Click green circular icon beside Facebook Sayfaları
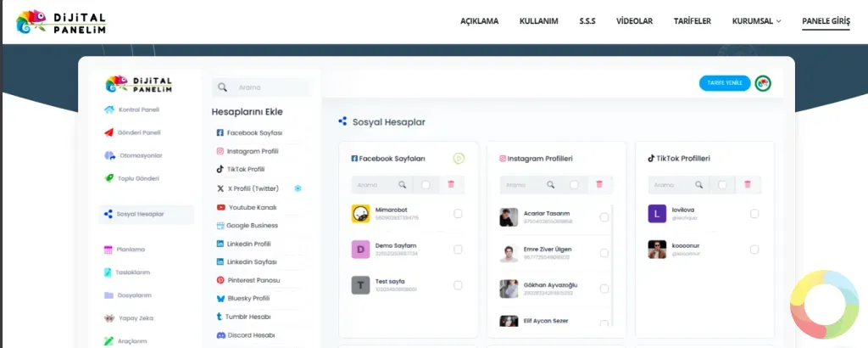Viewport: 868px width, 348px height. pyautogui.click(x=459, y=159)
